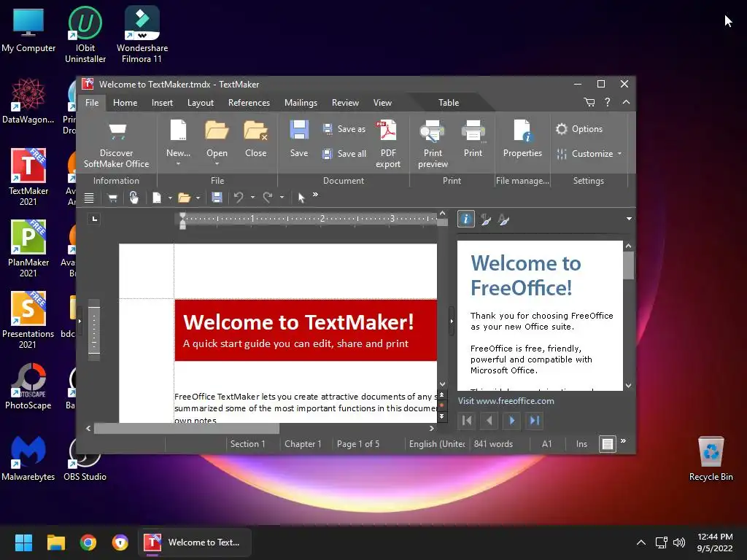
Task: Open File Explorer from the taskbar
Action: pyautogui.click(x=55, y=542)
